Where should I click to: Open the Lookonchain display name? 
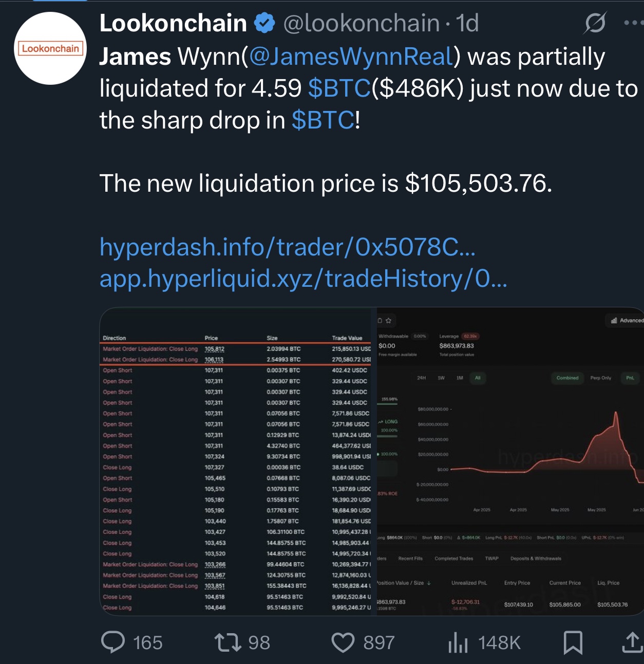(173, 24)
